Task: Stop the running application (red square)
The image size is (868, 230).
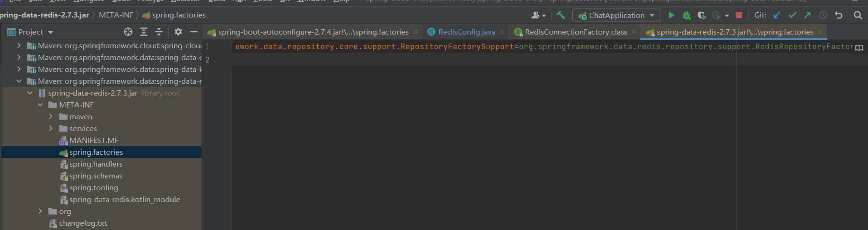Action: [739, 15]
